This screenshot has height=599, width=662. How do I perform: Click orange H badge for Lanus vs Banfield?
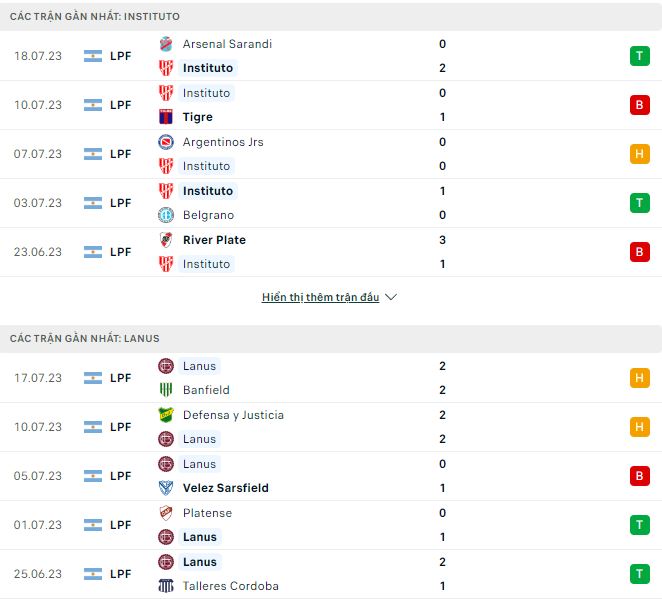(x=639, y=378)
